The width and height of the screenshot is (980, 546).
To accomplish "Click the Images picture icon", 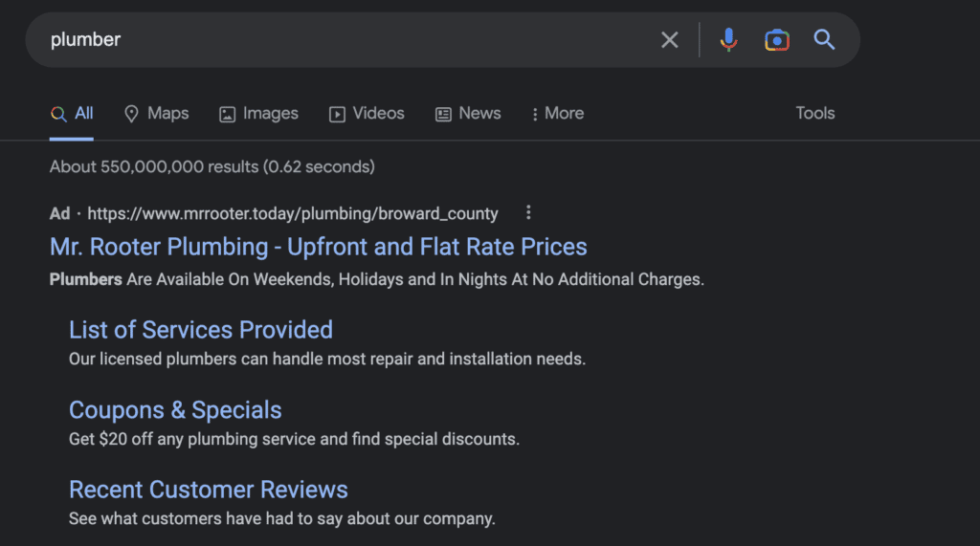I will (228, 115).
